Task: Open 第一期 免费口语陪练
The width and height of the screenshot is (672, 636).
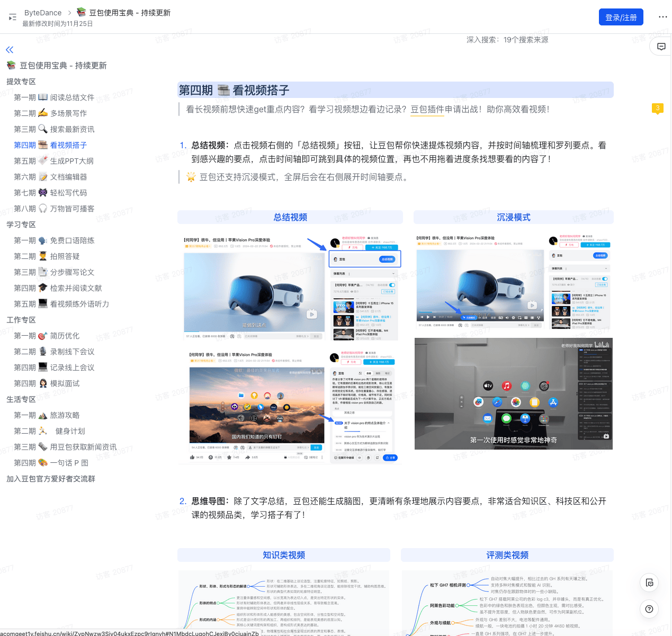Action: 54,240
